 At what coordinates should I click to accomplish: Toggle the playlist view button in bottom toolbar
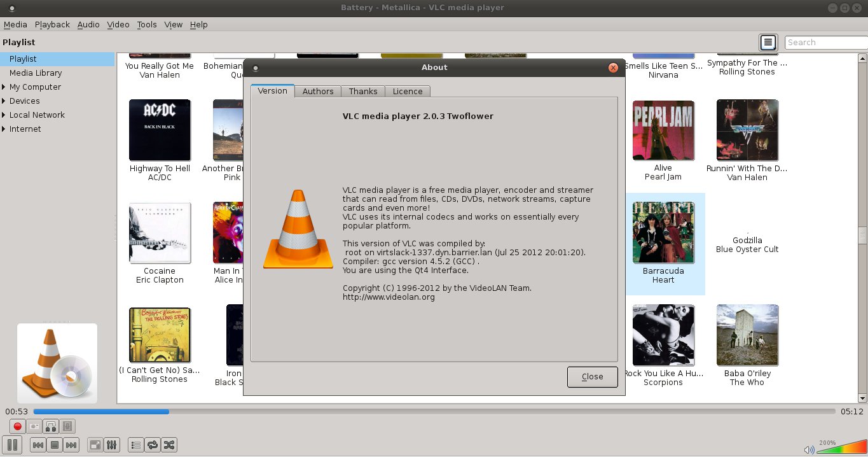tap(135, 445)
